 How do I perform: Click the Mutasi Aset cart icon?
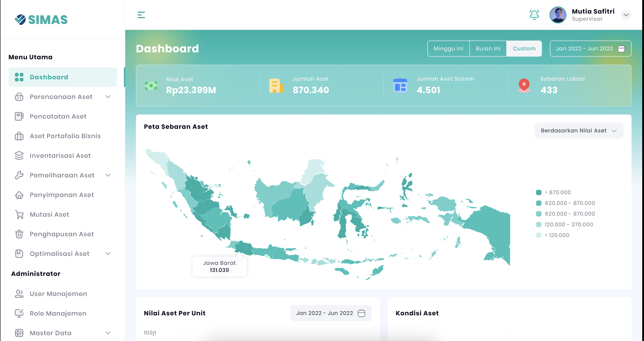[x=19, y=214]
